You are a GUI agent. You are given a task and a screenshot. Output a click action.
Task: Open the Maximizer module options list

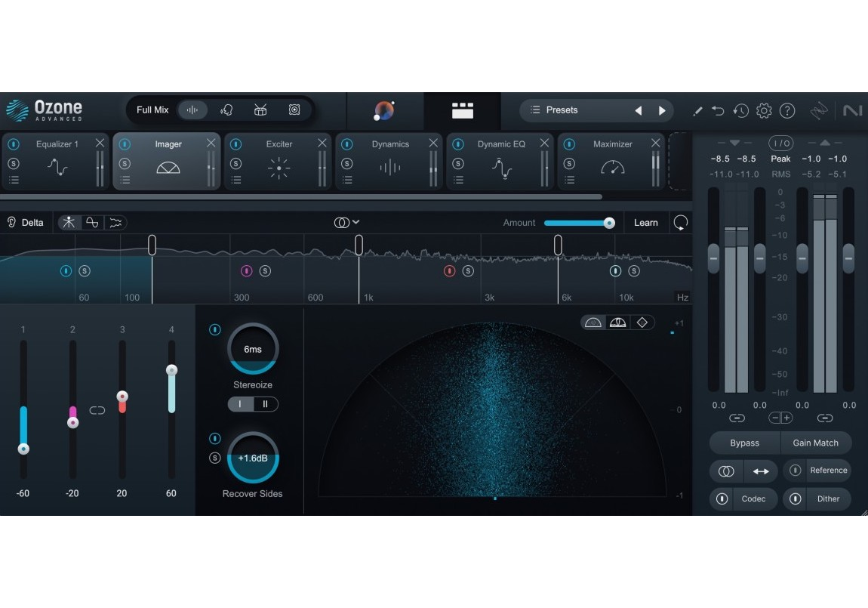(x=569, y=180)
